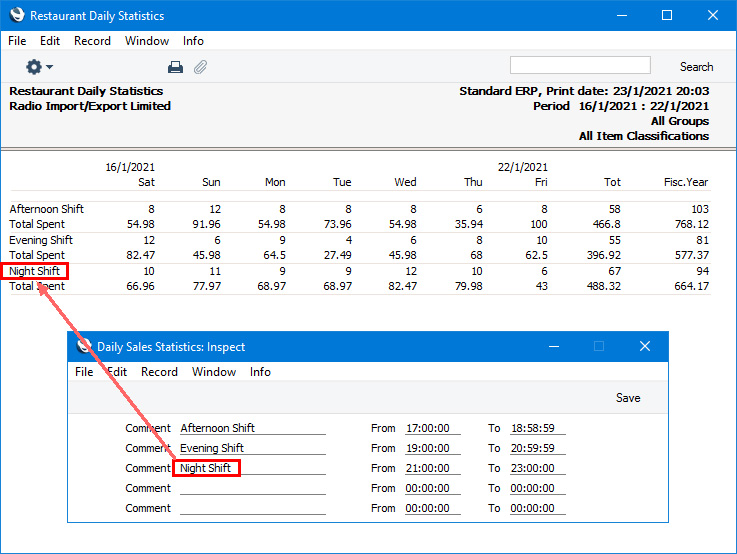The image size is (737, 554).
Task: Click Save in Daily Sales Statistics
Action: [x=627, y=398]
